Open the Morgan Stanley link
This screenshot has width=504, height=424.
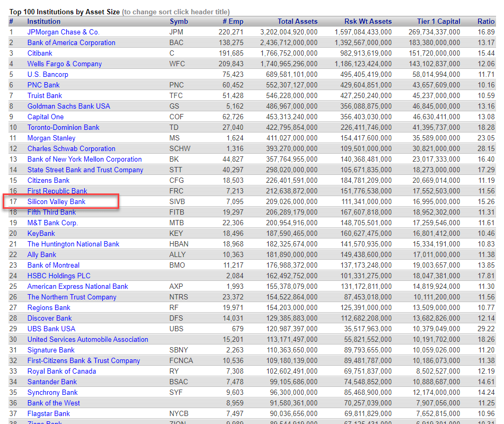point(51,138)
